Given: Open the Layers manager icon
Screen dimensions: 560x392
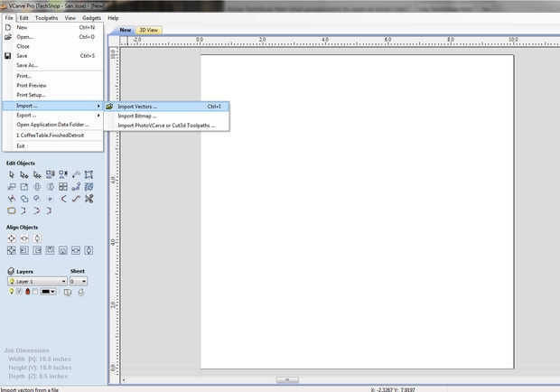Looking at the screenshot, I should tap(11, 271).
